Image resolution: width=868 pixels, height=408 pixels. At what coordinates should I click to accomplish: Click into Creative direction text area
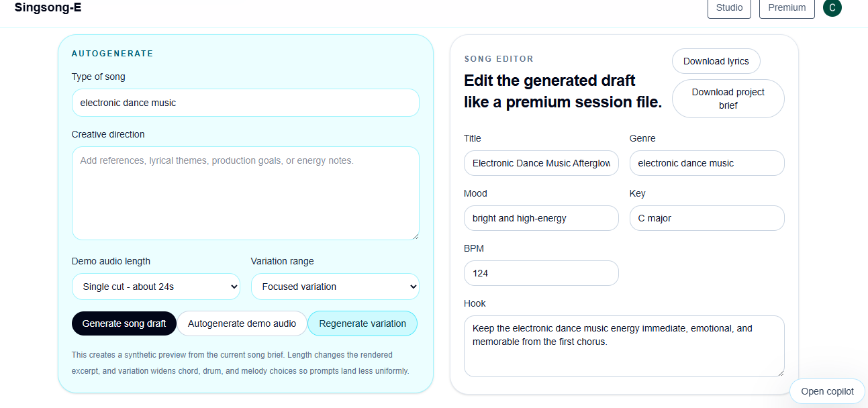click(246, 193)
